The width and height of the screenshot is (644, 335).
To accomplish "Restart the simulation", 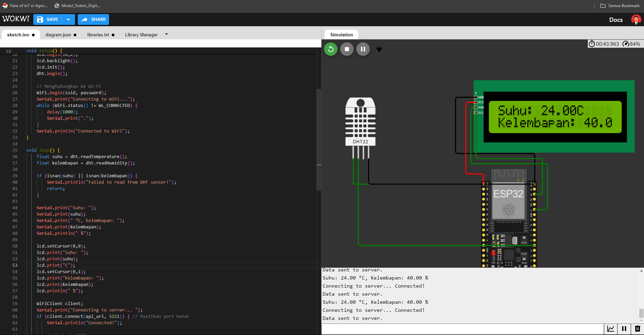I will [331, 49].
